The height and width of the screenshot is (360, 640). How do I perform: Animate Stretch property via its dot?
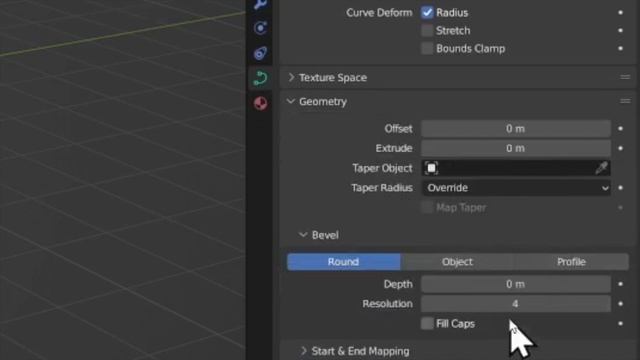click(620, 31)
